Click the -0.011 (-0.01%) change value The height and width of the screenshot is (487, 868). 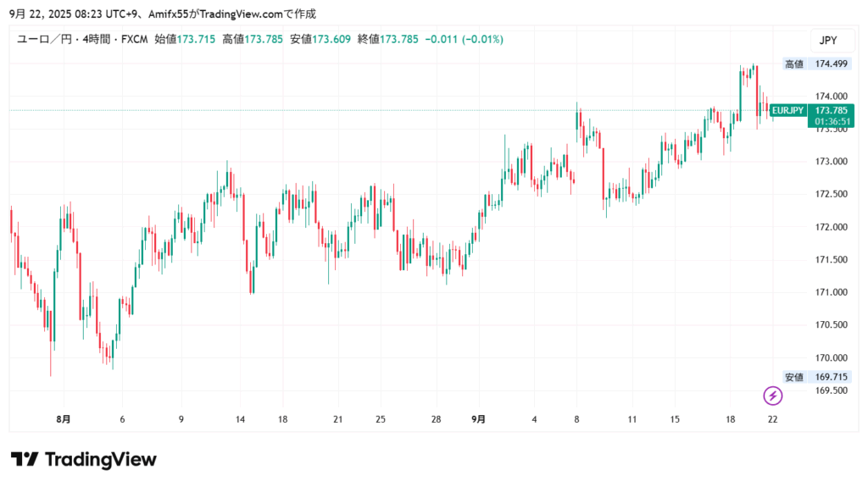click(x=464, y=40)
